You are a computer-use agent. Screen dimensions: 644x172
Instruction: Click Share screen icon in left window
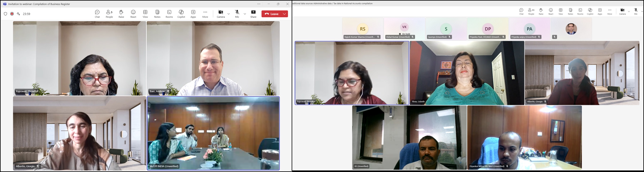click(253, 14)
